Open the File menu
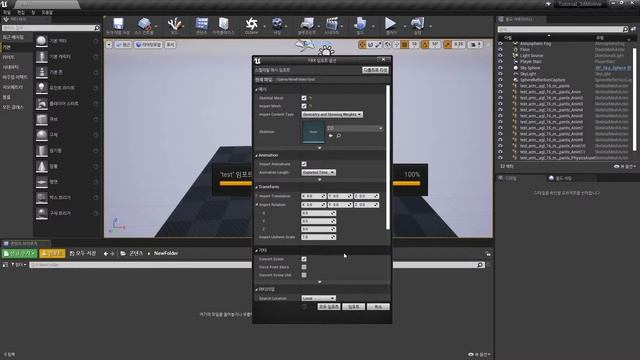 click(x=7, y=12)
